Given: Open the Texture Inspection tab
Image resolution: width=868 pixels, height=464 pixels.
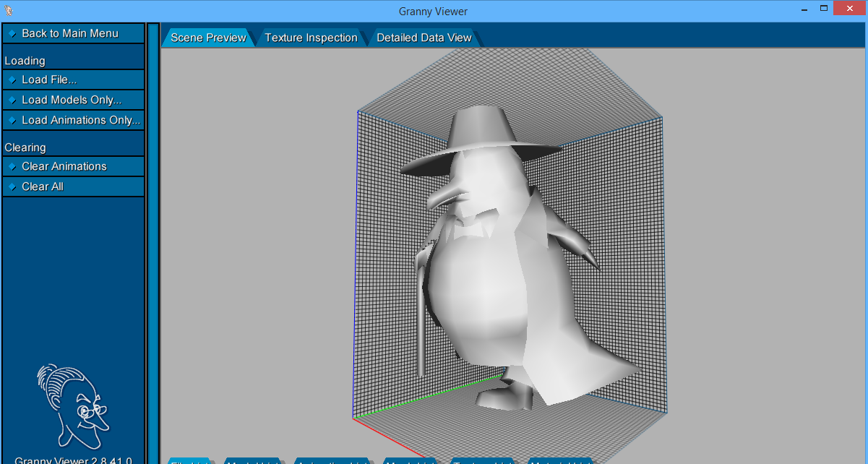Looking at the screenshot, I should (x=311, y=38).
